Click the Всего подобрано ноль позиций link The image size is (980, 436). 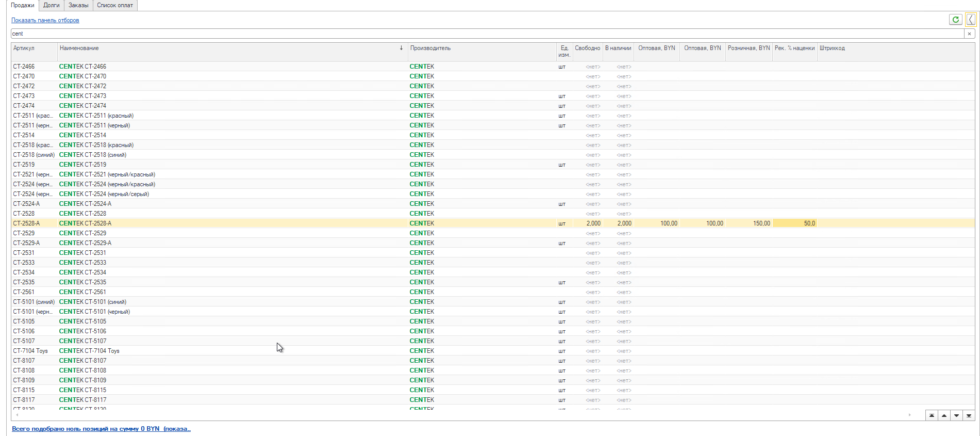101,429
